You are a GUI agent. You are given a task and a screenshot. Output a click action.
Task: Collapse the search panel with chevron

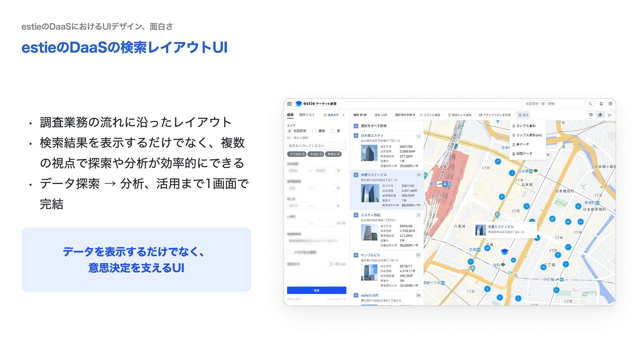pyautogui.click(x=343, y=115)
